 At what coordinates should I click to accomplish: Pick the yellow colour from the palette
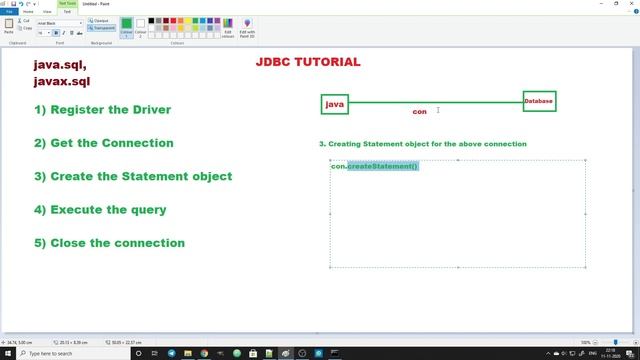coord(188,20)
